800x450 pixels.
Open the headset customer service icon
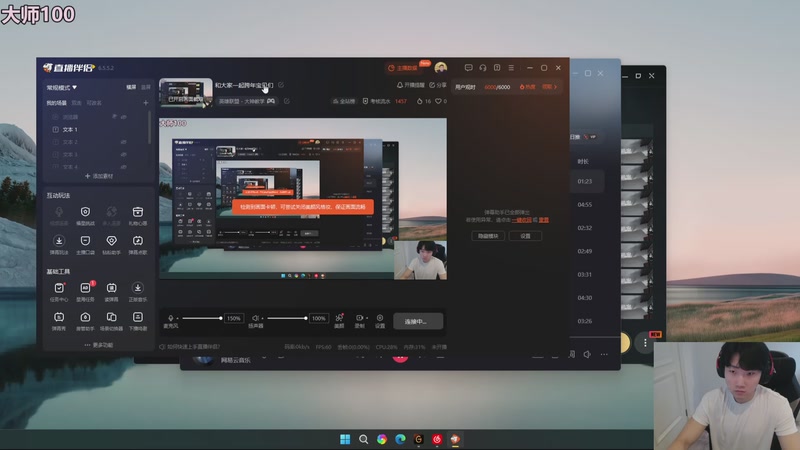(x=483, y=68)
